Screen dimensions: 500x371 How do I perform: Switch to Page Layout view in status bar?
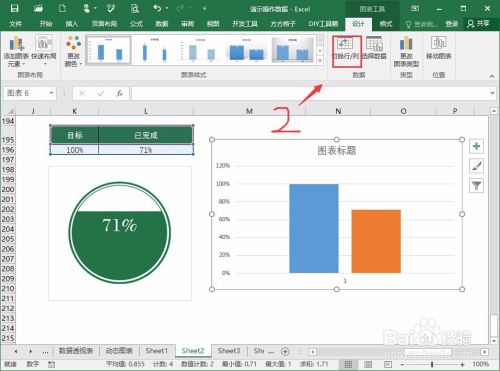[368, 364]
